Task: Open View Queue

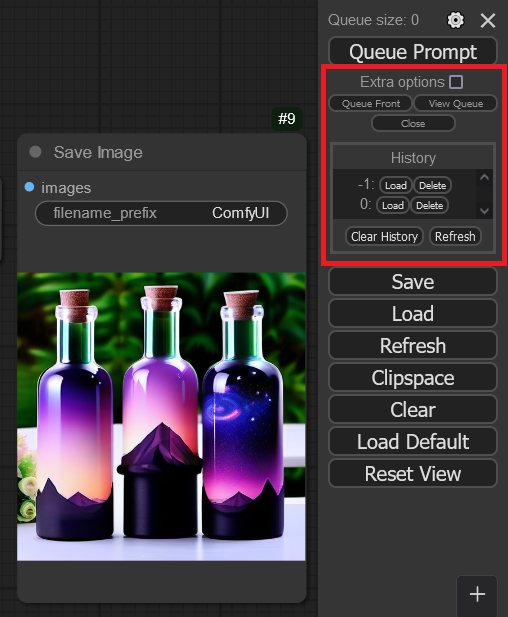Action: tap(456, 103)
